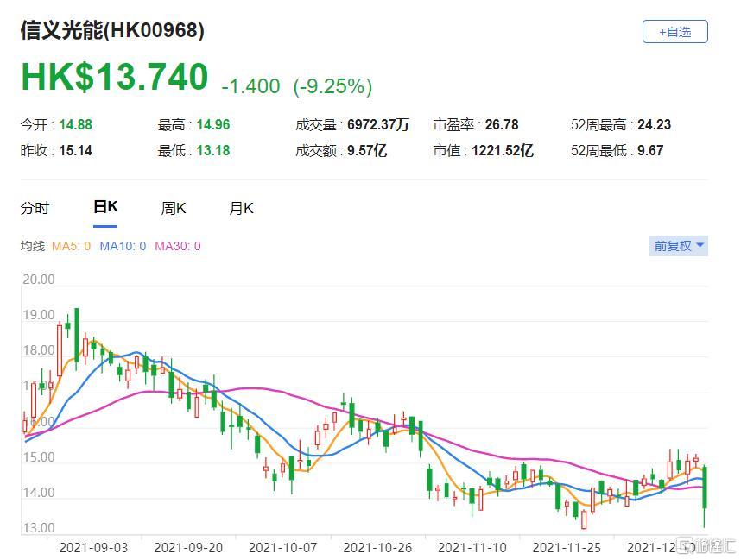This screenshot has width=741, height=560.
Task: Click the 成交额 value 9.57亿
Action: (367, 151)
